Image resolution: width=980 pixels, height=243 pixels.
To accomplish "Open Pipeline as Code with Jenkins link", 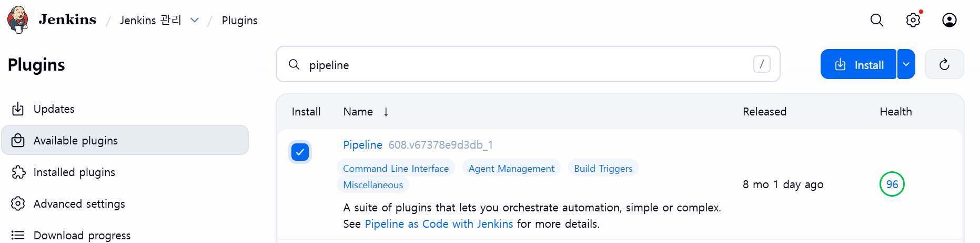I will (x=439, y=224).
